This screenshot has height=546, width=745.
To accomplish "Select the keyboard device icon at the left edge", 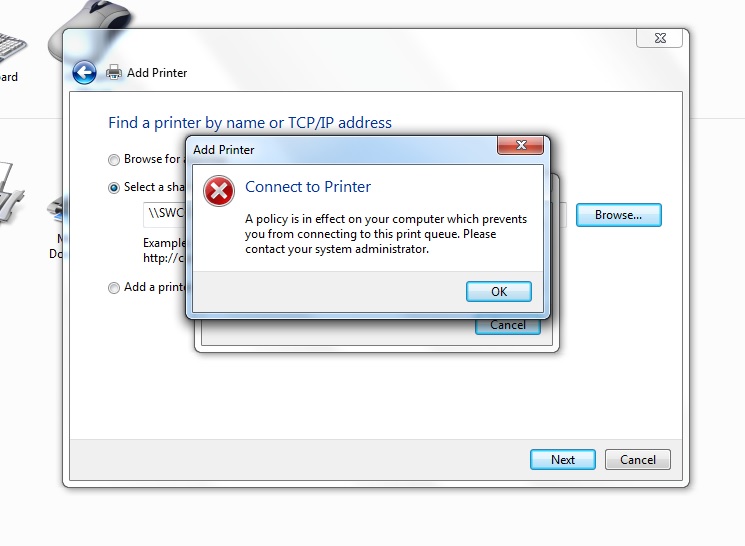I will [12, 47].
